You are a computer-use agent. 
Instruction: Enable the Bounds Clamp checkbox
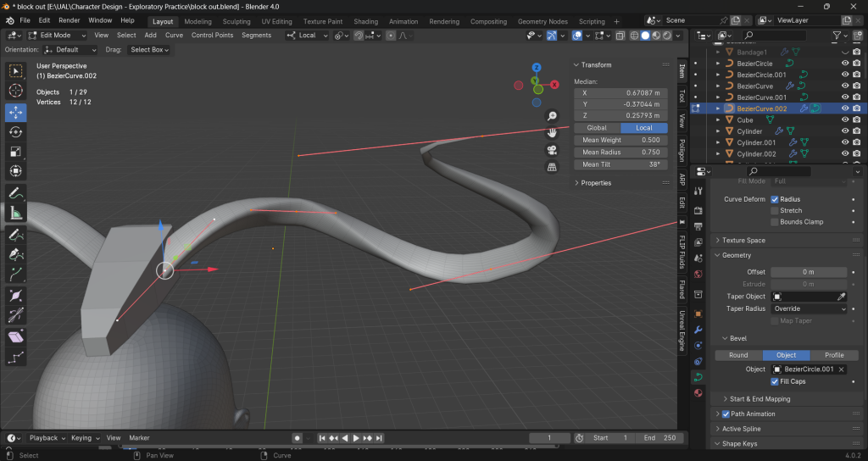775,222
